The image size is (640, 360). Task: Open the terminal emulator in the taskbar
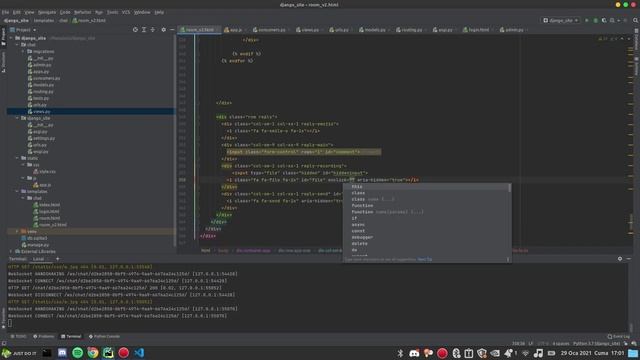[47, 353]
